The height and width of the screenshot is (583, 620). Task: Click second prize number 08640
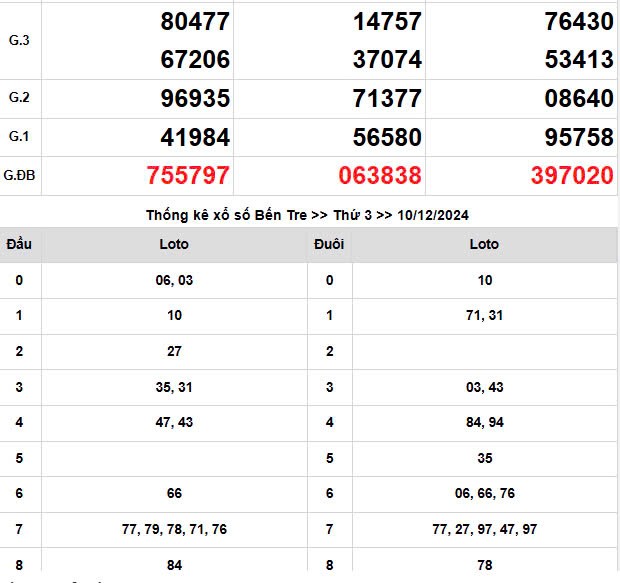579,99
